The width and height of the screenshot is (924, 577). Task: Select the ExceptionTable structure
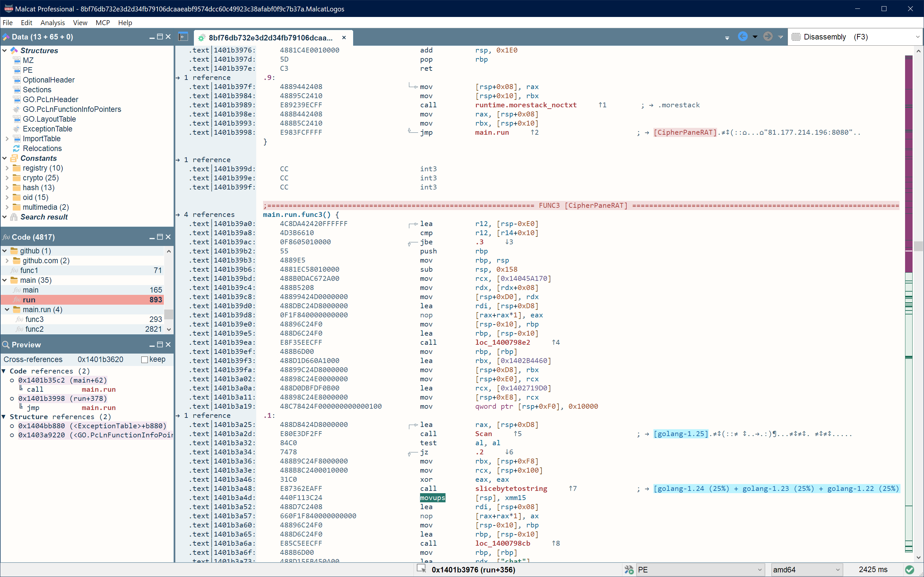47,129
